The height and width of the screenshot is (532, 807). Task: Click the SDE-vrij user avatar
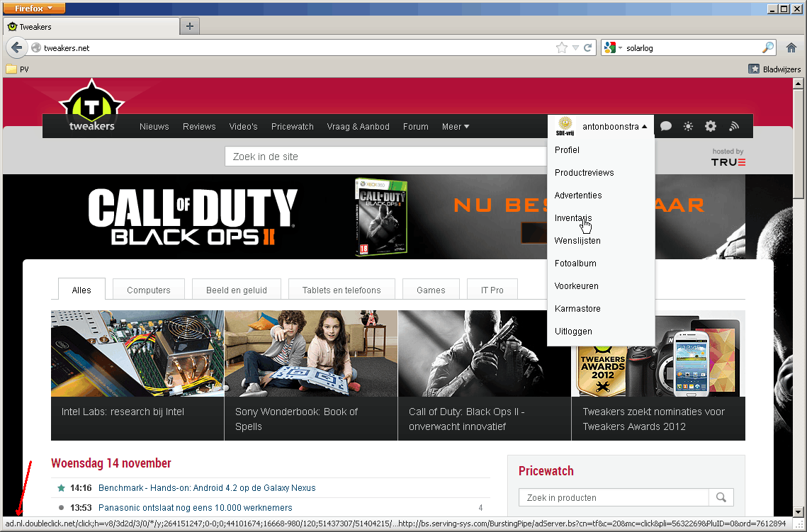[565, 125]
